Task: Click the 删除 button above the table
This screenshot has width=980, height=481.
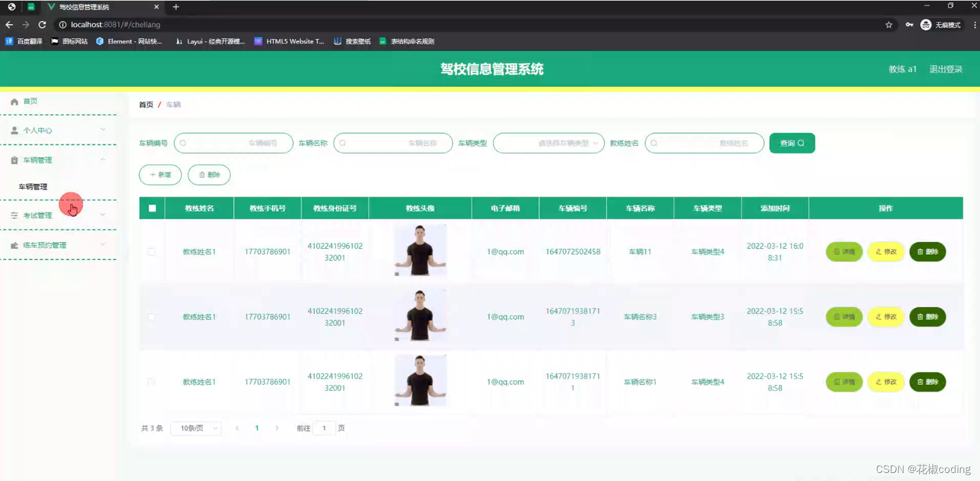Action: (209, 175)
